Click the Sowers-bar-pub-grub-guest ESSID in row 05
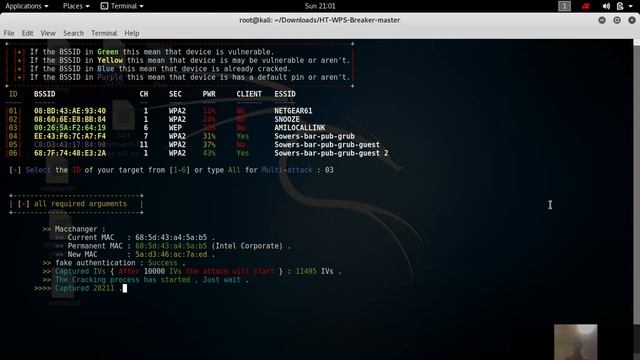The width and height of the screenshot is (640, 360). click(327, 145)
